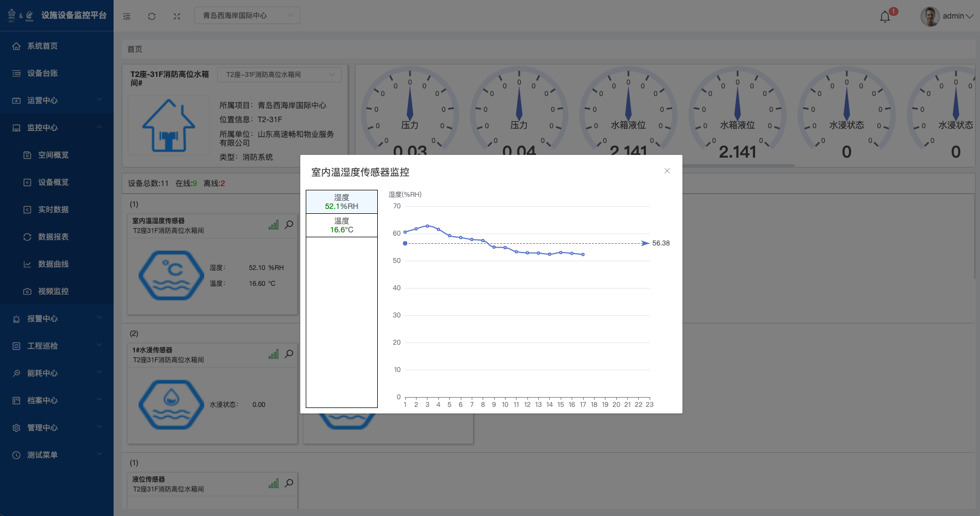Expand the 报警中心 sidebar menu
Screen dimensions: 980x516
[57, 319]
